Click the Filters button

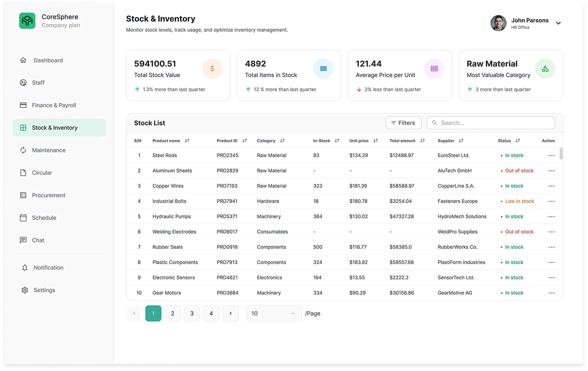(x=403, y=123)
